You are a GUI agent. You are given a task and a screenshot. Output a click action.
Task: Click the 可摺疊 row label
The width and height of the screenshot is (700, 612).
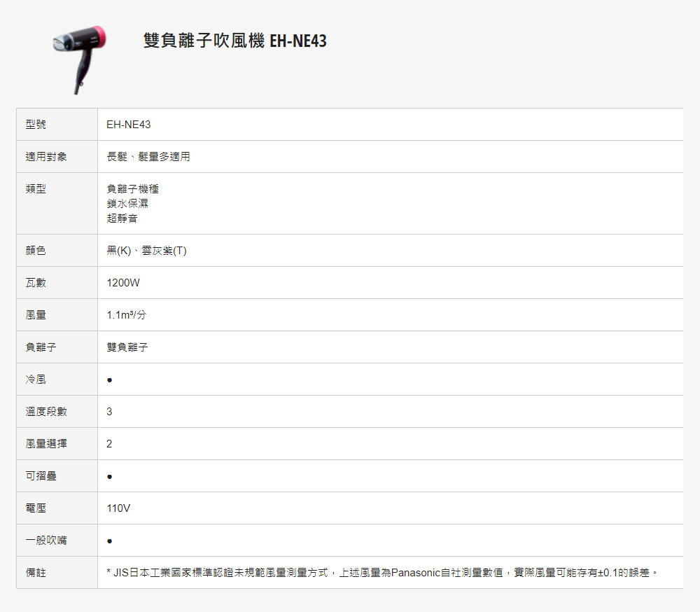pos(41,475)
